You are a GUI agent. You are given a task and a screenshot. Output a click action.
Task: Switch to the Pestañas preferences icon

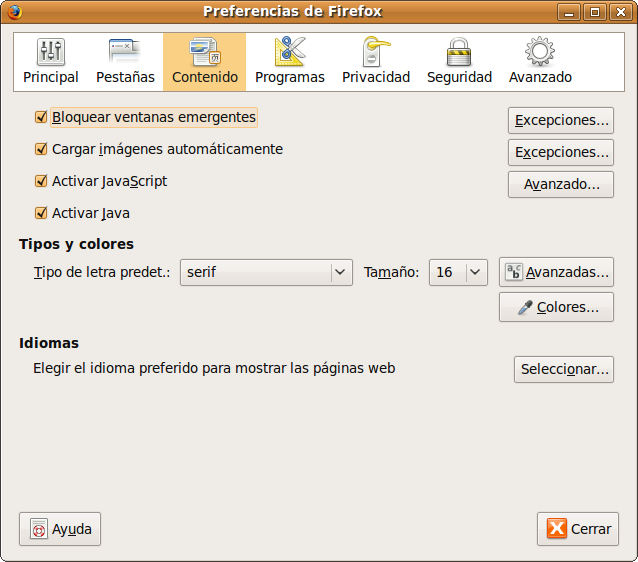[125, 52]
